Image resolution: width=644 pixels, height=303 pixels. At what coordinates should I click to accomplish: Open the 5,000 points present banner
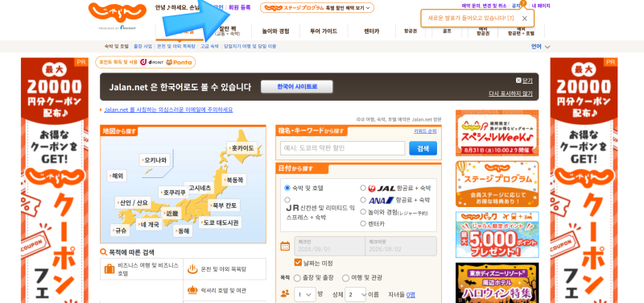pyautogui.click(x=497, y=235)
